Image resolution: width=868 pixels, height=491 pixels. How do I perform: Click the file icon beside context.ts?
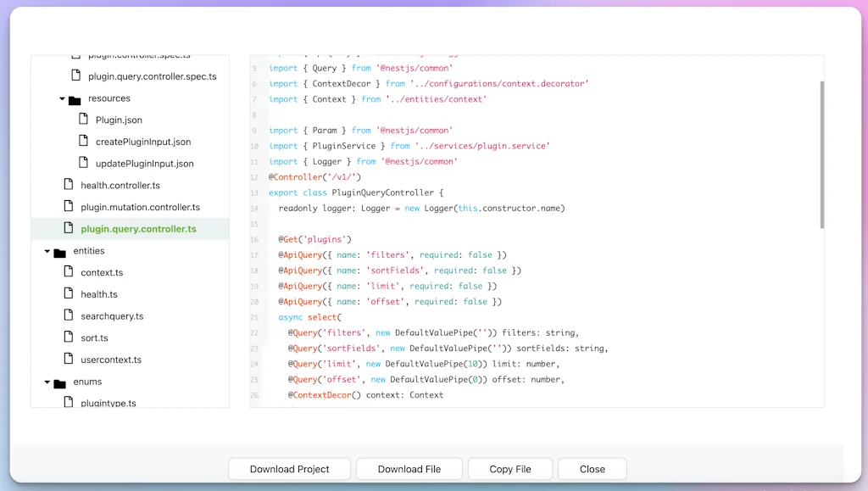[x=68, y=271]
